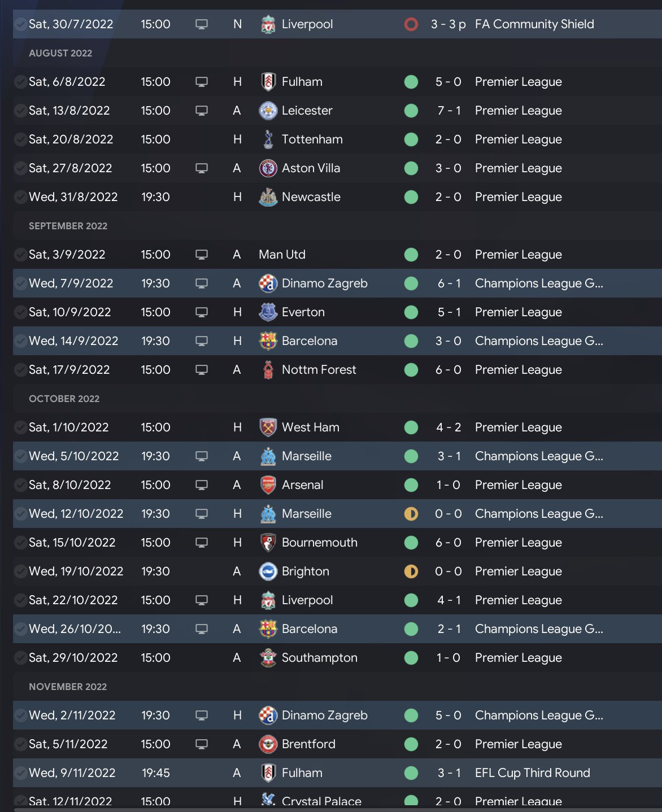Click the orange draw indicator for Brighton match
Screen dimensions: 662x812
click(411, 571)
